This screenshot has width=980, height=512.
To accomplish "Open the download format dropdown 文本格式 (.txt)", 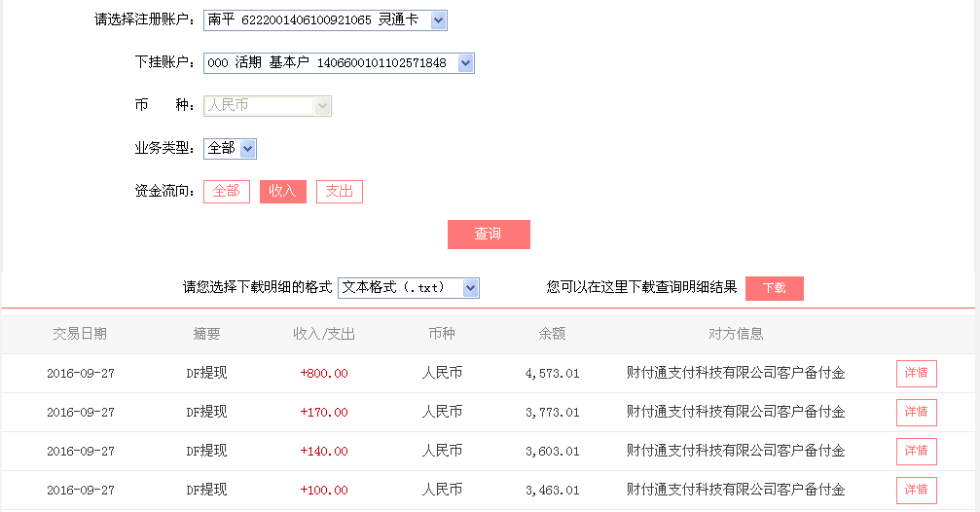I will pos(409,287).
